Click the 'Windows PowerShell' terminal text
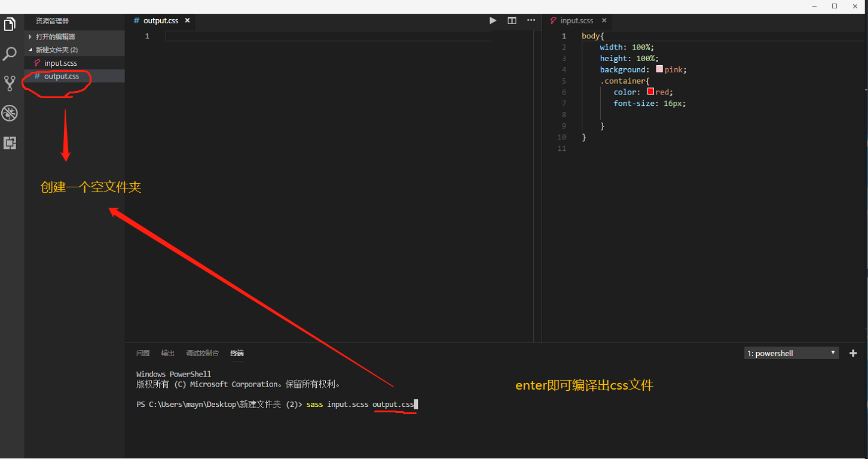 click(x=173, y=374)
